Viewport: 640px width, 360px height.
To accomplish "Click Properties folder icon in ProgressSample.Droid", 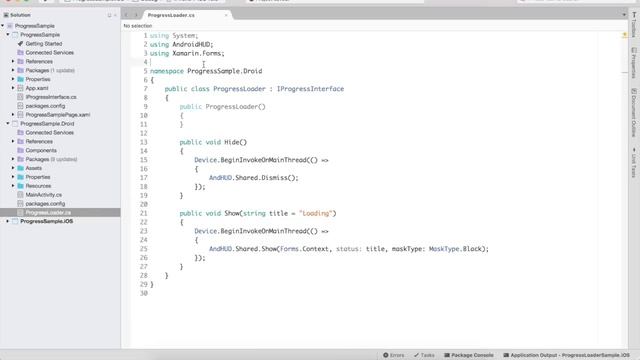I will coord(20,177).
